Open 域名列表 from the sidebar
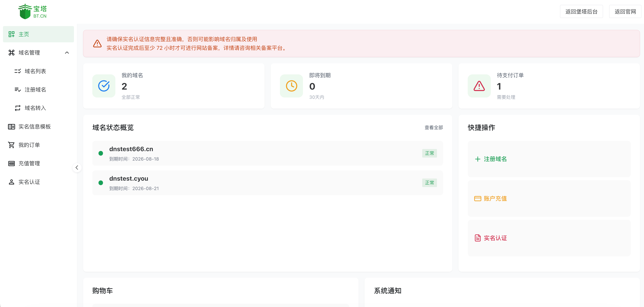Viewport: 644px width, 307px height. point(35,71)
